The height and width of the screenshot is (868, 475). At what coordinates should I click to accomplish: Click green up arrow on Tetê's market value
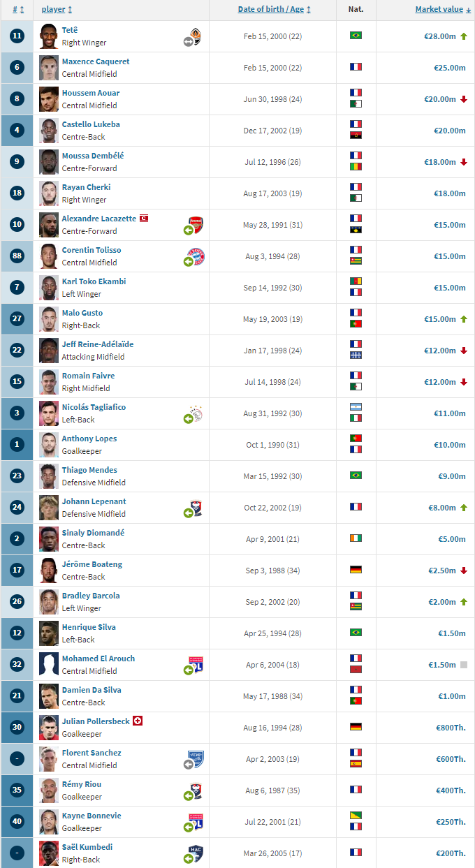[x=464, y=36]
